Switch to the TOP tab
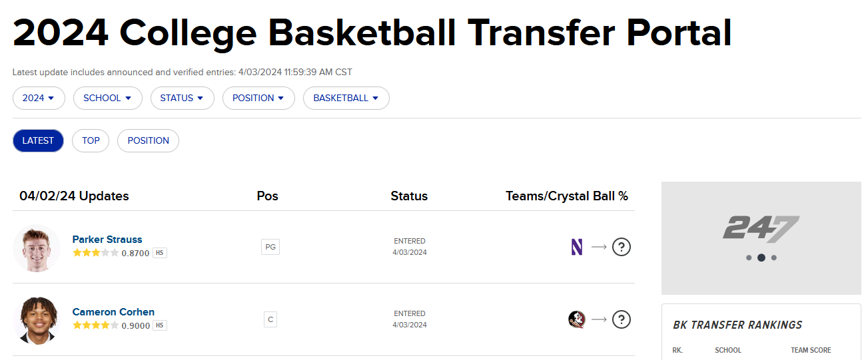The height and width of the screenshot is (360, 868). coord(91,140)
